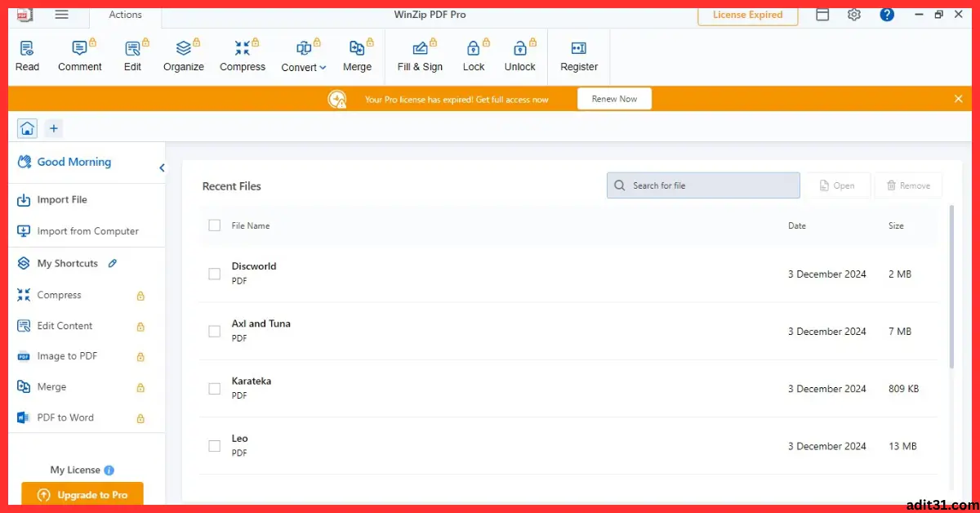Click the Search for file field
The height and width of the screenshot is (513, 980).
[703, 185]
